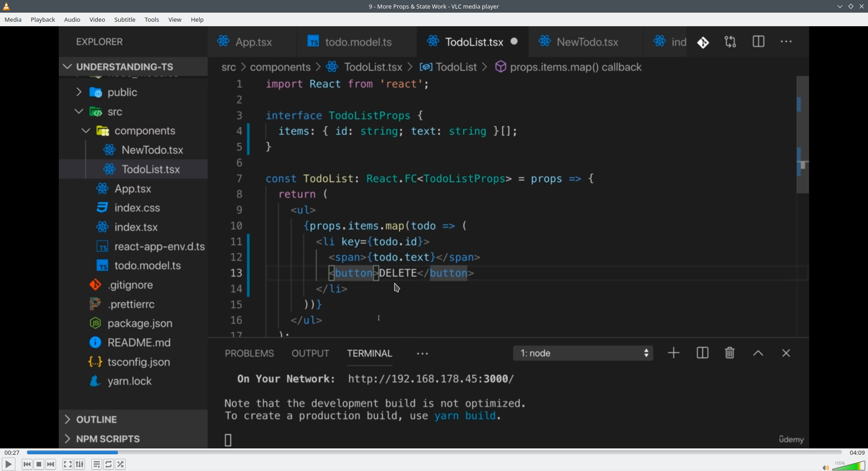Click the 04:09 total time label
This screenshot has width=868, height=471.
tap(857, 452)
